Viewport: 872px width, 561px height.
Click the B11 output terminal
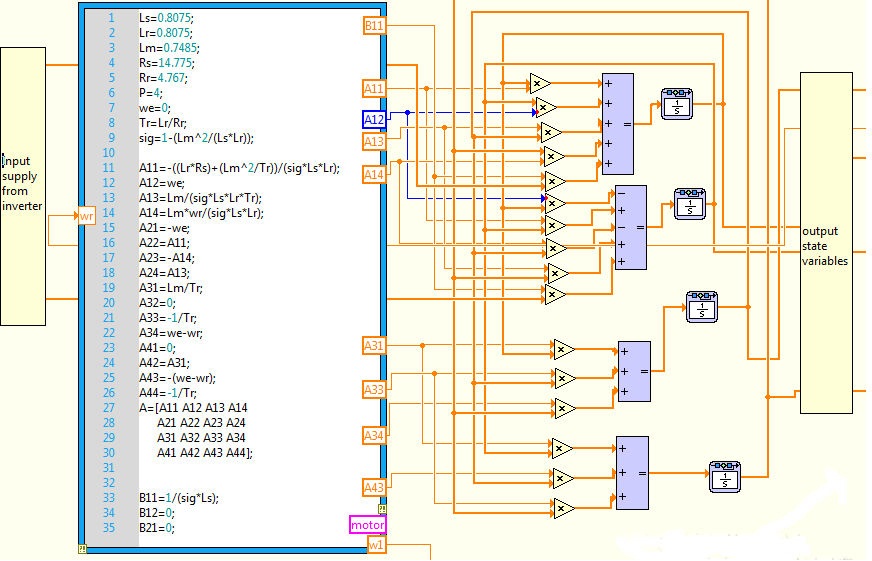click(374, 26)
